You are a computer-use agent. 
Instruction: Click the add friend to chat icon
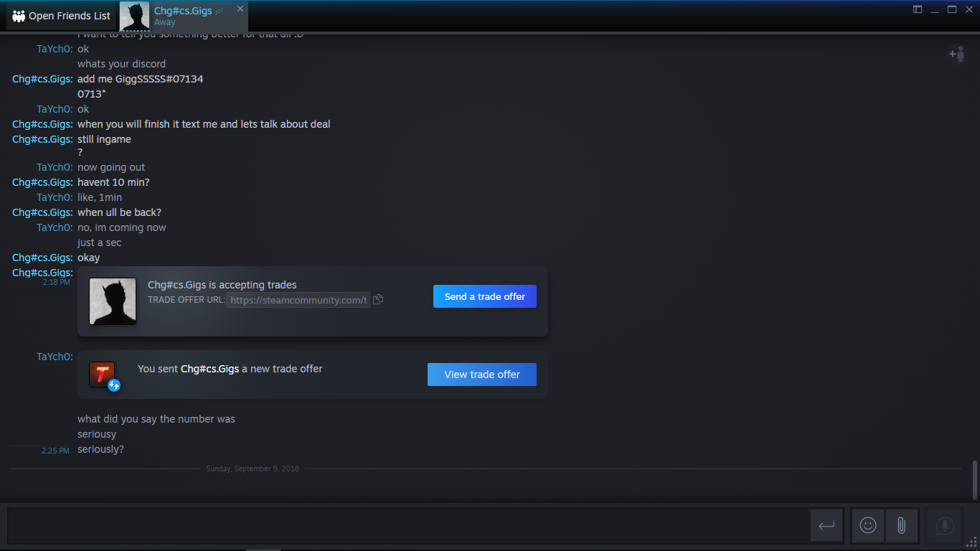point(957,53)
